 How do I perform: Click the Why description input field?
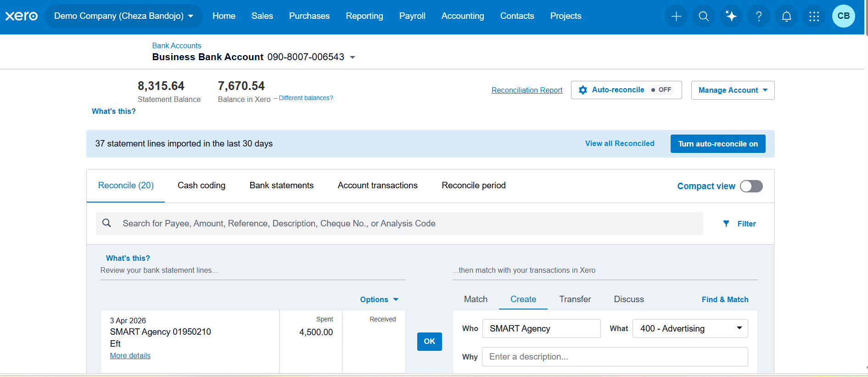615,357
